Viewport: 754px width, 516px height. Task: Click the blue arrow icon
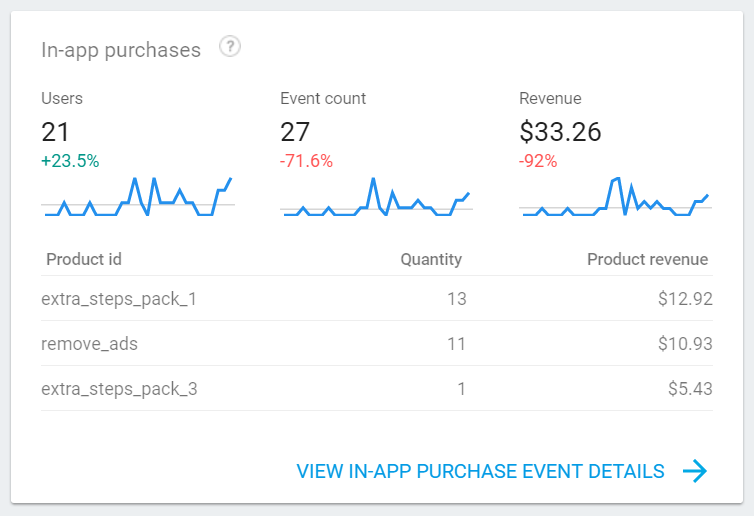(x=695, y=471)
